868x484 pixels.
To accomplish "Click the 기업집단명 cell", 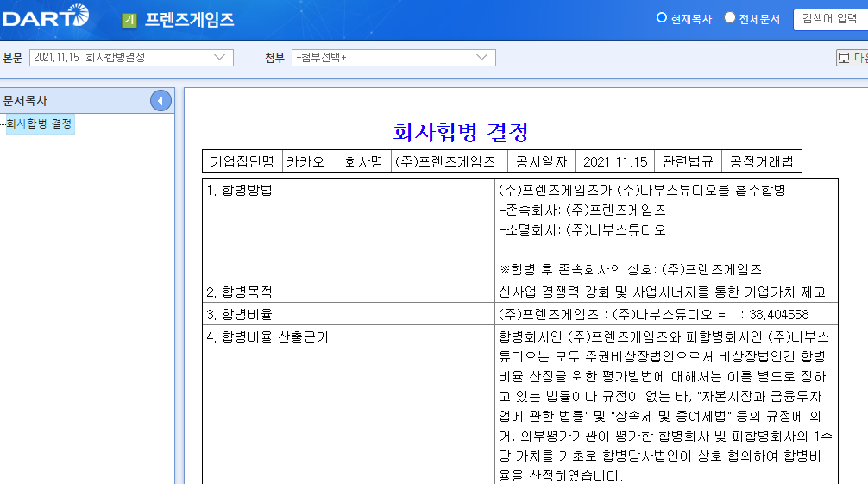I will [x=242, y=161].
